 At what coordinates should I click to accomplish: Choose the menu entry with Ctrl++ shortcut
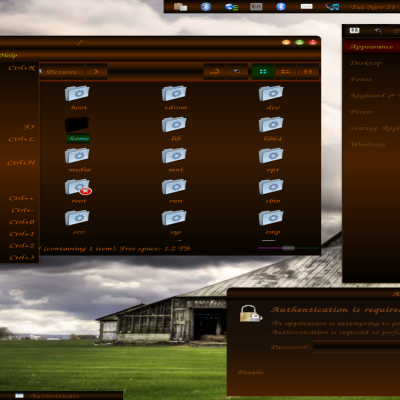pyautogui.click(x=19, y=198)
